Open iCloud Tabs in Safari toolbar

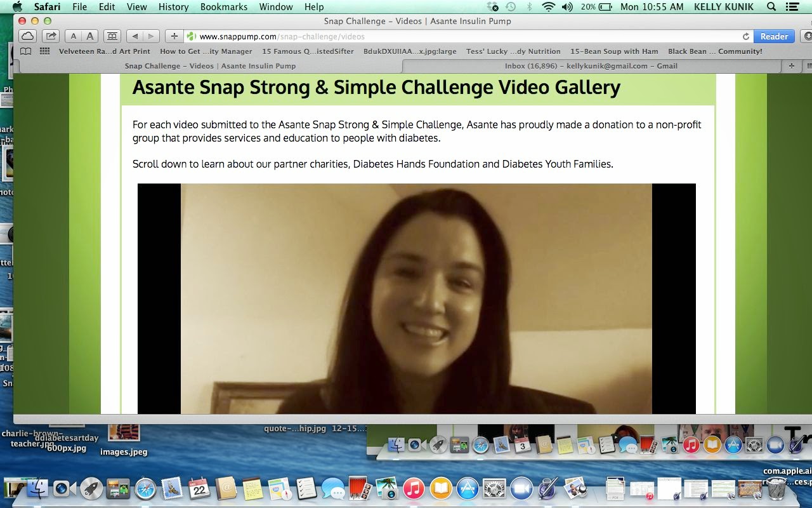[x=28, y=36]
